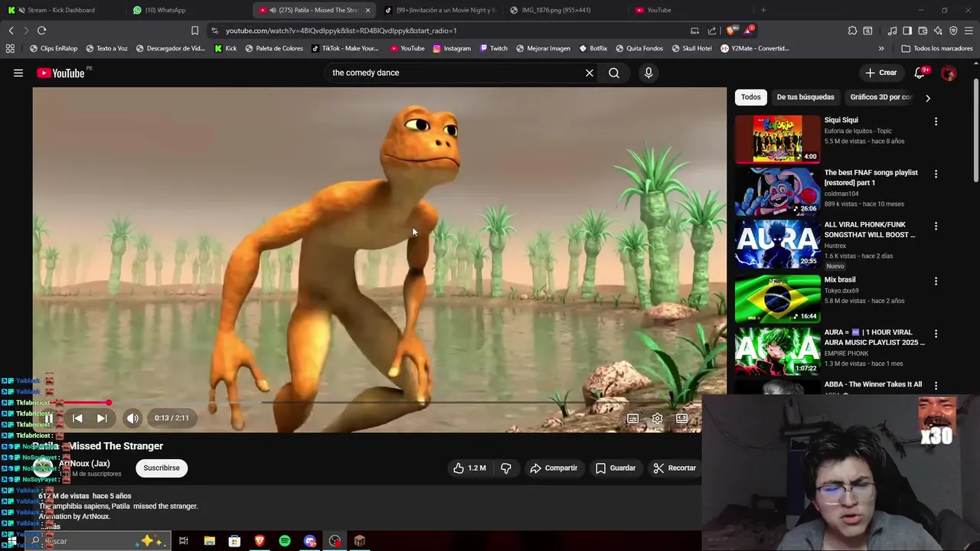
Task: Open the Brave music playlist icon
Action: tap(892, 31)
